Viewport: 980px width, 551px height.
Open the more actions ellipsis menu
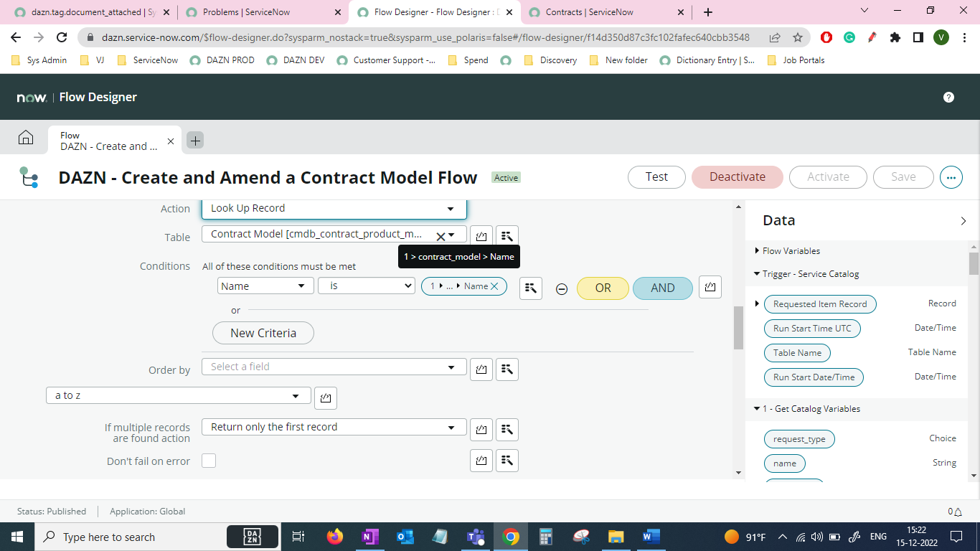pyautogui.click(x=951, y=176)
